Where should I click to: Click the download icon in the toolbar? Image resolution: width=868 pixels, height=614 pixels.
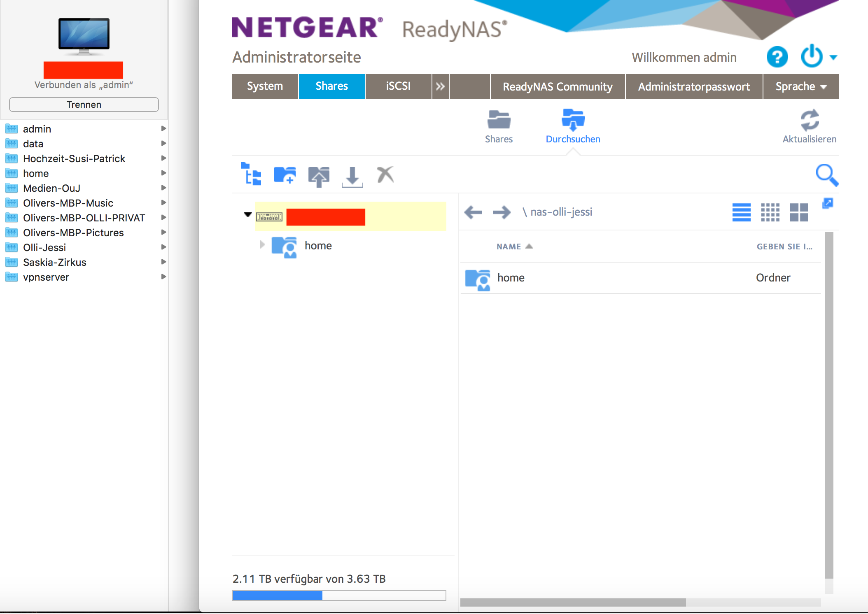[352, 176]
